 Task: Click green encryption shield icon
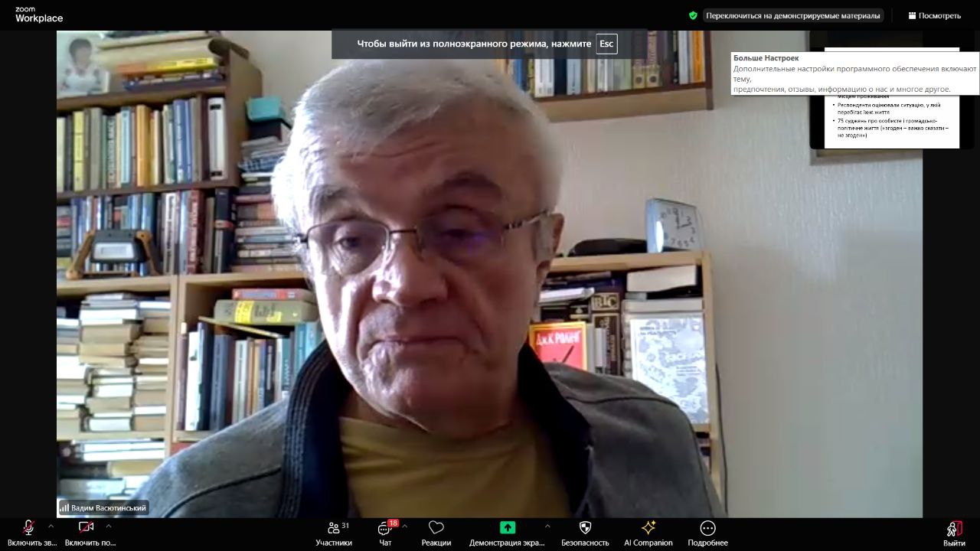693,15
